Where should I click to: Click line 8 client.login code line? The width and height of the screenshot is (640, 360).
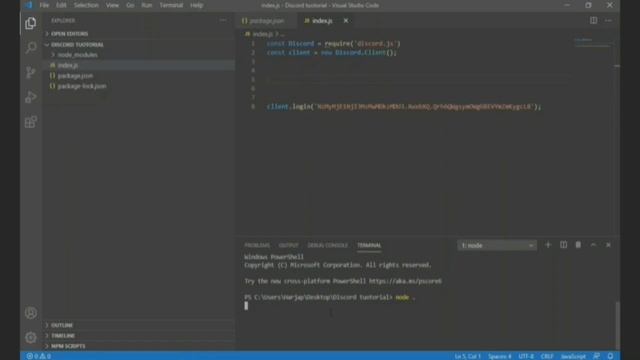(404, 107)
